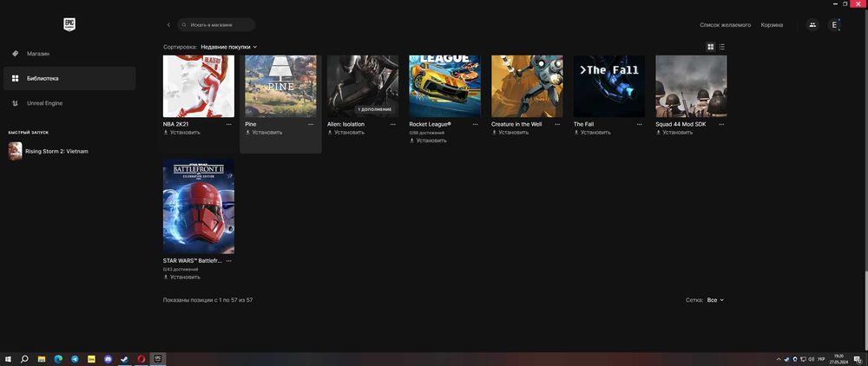
Task: Open more options for Pine
Action: (311, 124)
